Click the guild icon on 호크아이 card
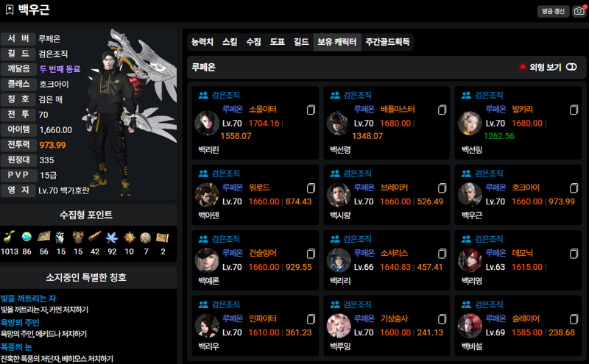Screen dimensions: 589x364 point(466,174)
